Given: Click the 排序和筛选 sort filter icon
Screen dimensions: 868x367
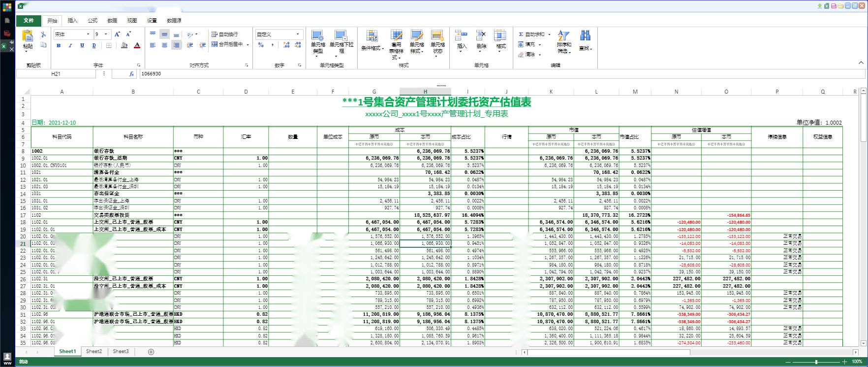Looking at the screenshot, I should (x=563, y=35).
